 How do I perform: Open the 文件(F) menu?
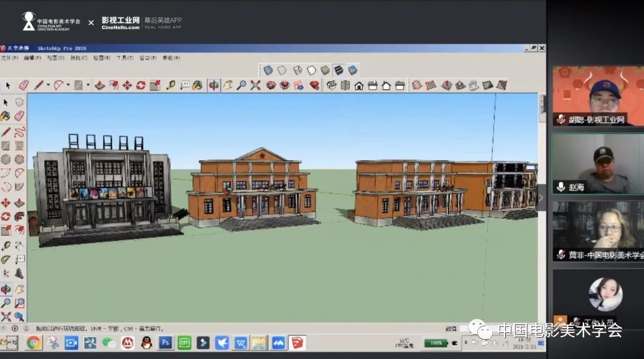(10, 58)
